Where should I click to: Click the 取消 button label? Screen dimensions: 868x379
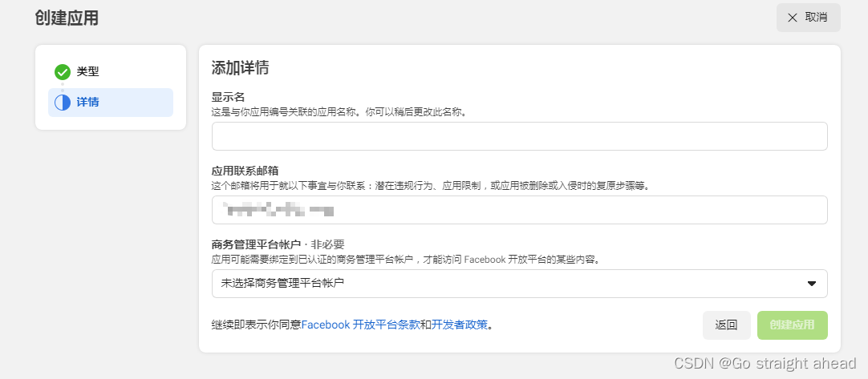point(816,18)
